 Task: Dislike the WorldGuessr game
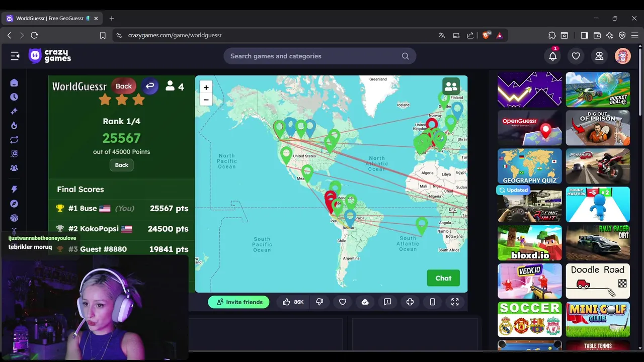pos(319,302)
